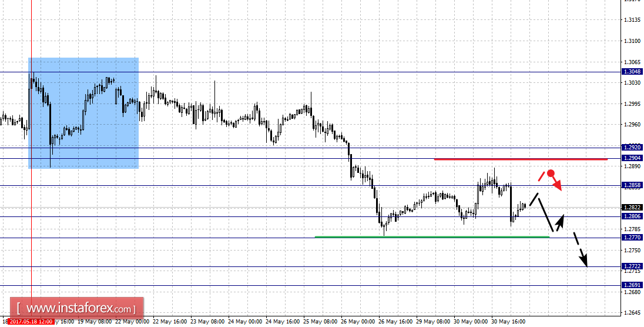This screenshot has width=644, height=327.
Task: Click the 1.2960 price axis tick
Action: point(632,124)
